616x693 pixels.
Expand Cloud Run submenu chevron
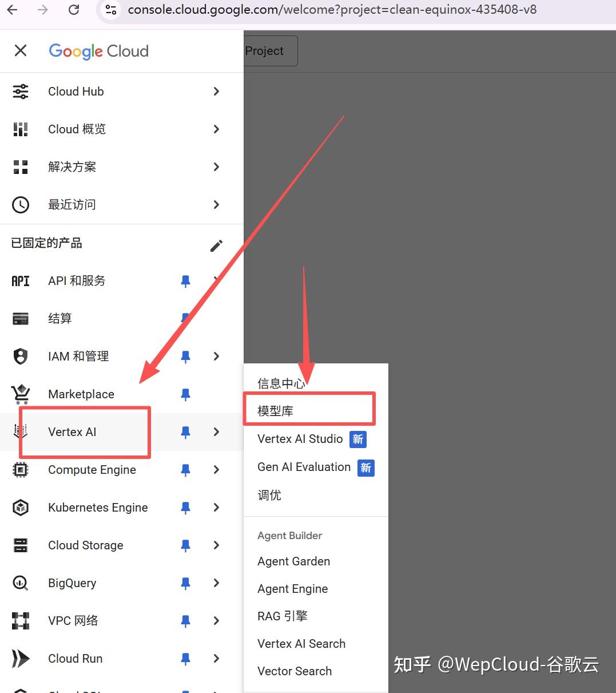pos(216,659)
